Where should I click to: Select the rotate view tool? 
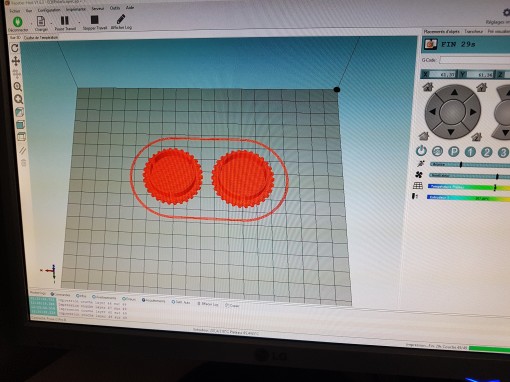15,48
